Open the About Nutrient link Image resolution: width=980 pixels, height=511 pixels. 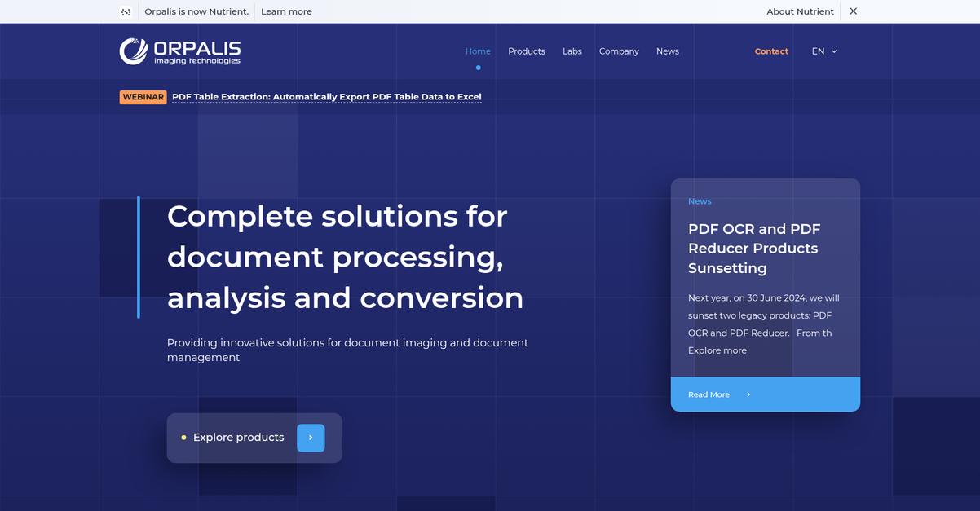(x=799, y=11)
